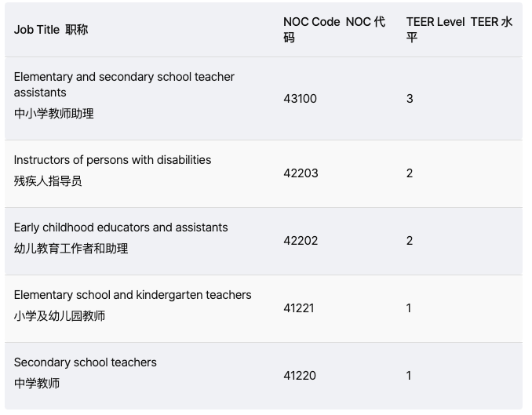Click TEER level for code 41220
This screenshot has height=415, width=532.
409,376
